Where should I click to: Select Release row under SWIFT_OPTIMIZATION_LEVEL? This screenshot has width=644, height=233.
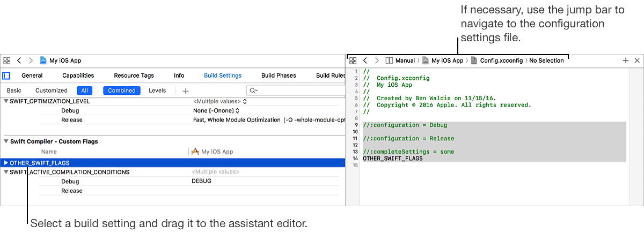(x=72, y=120)
